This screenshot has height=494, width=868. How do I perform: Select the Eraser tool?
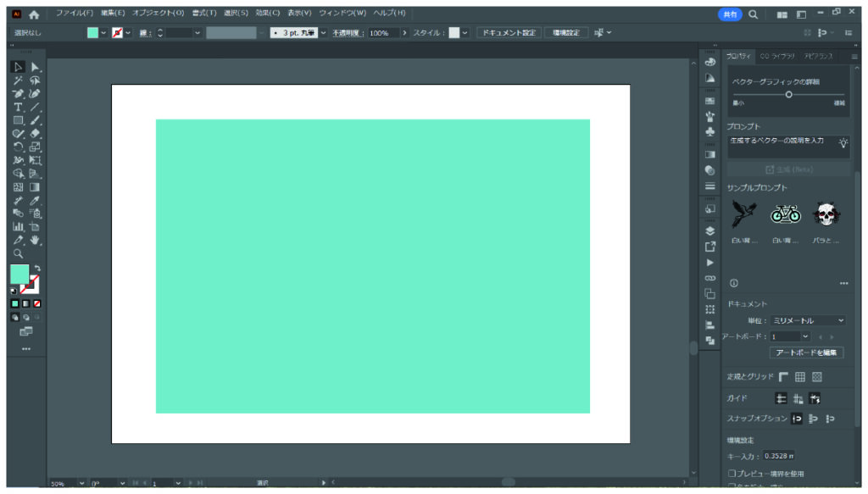(x=35, y=134)
